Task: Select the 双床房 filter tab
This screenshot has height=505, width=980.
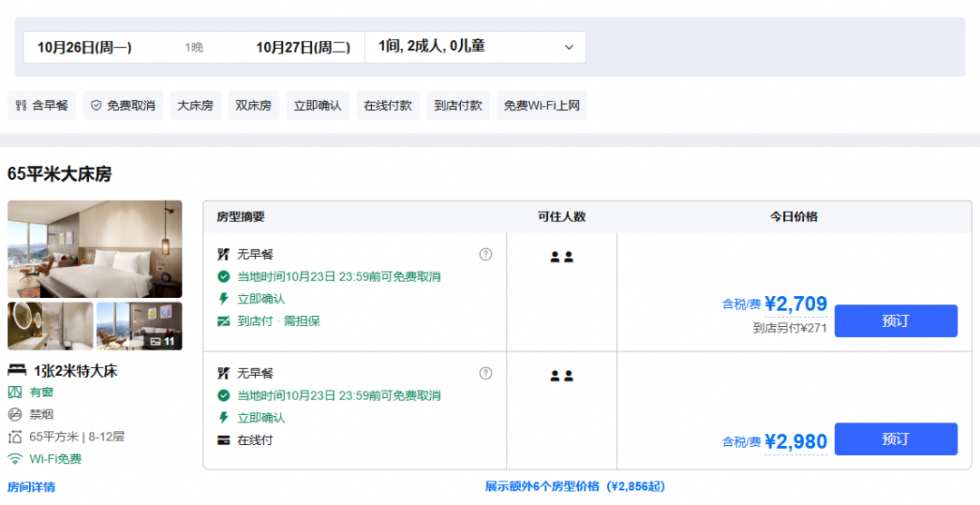Action: point(253,105)
